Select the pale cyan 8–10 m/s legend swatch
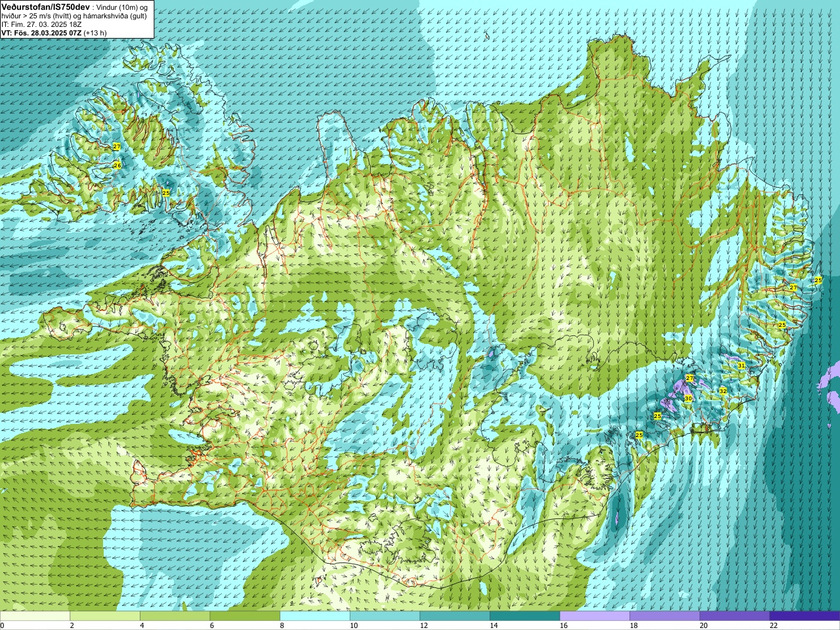The height and width of the screenshot is (630, 840). click(315, 616)
